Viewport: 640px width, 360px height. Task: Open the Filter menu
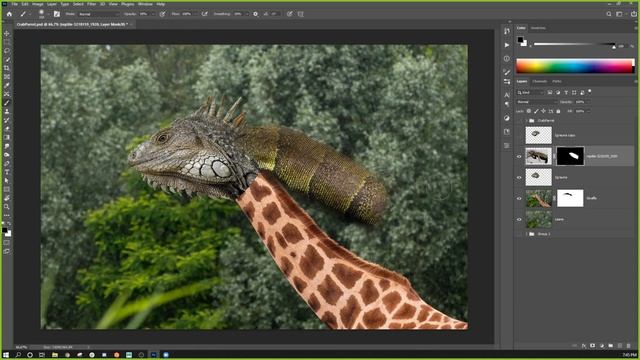tap(91, 4)
